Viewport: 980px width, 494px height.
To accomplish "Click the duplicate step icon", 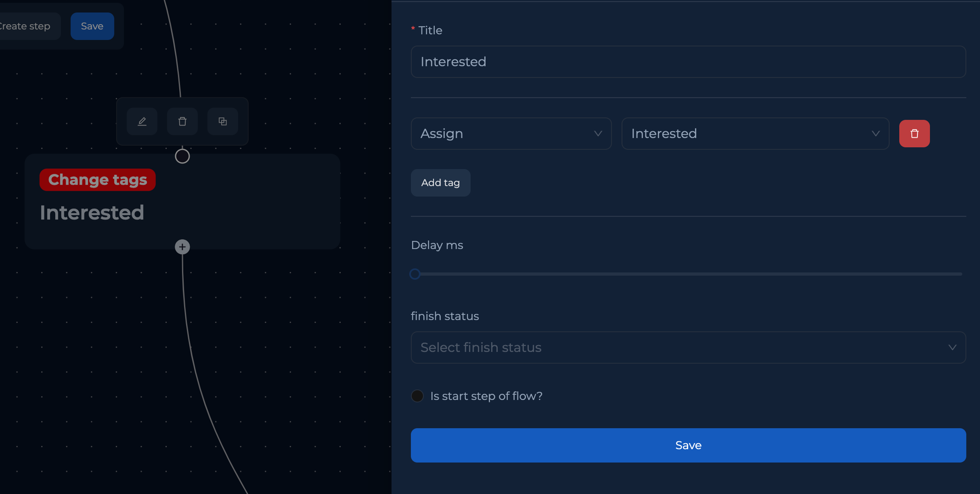I will click(222, 122).
